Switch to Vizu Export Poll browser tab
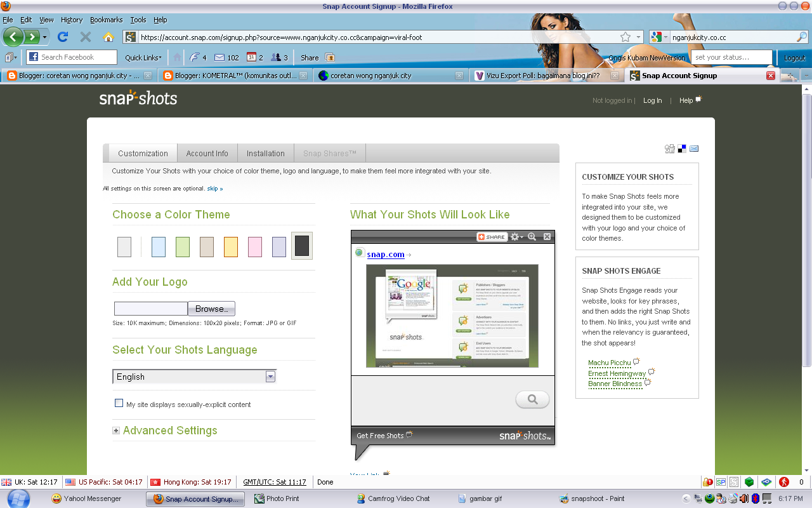This screenshot has width=812, height=508. pos(546,76)
